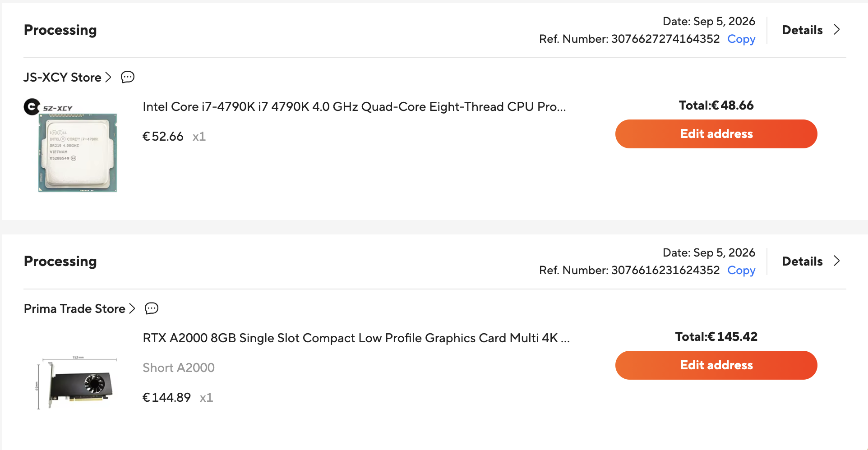
Task: Open chat with JS-XCY Store
Action: pos(128,77)
